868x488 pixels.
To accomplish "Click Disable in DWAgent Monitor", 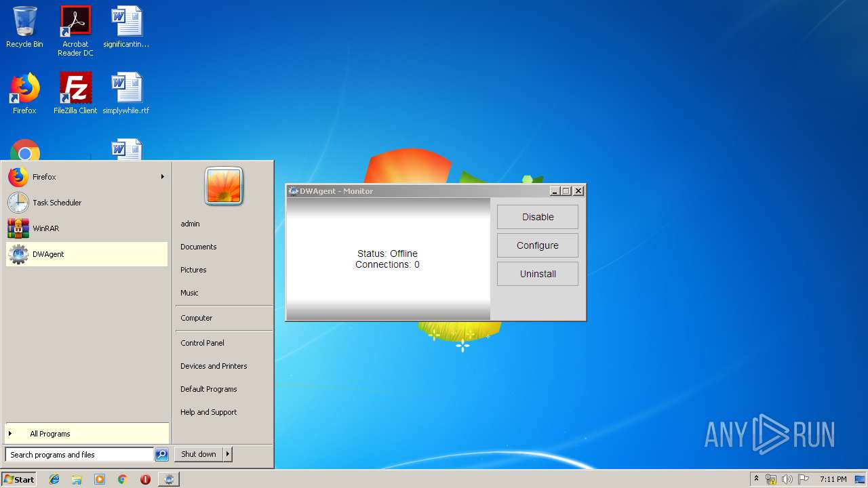I will coord(538,217).
